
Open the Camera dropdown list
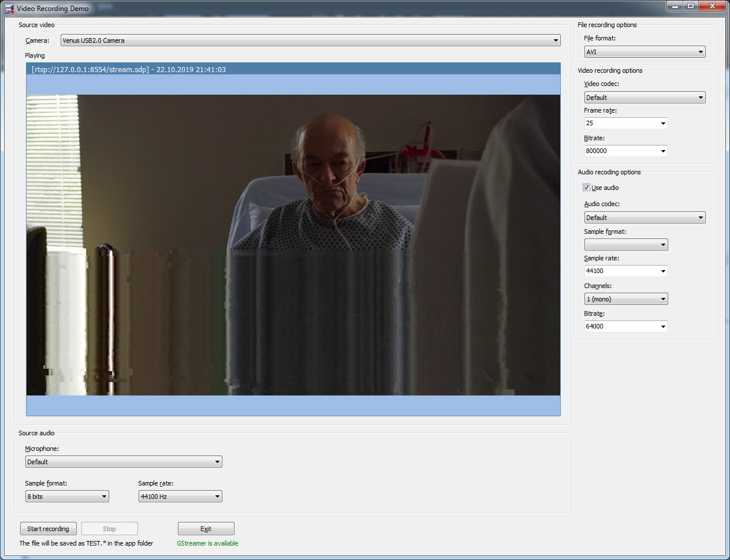556,40
